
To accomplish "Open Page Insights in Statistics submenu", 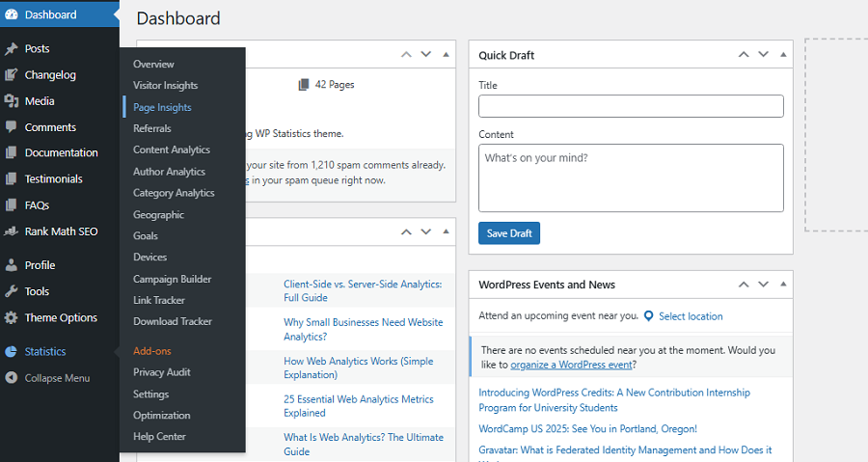I will (162, 107).
